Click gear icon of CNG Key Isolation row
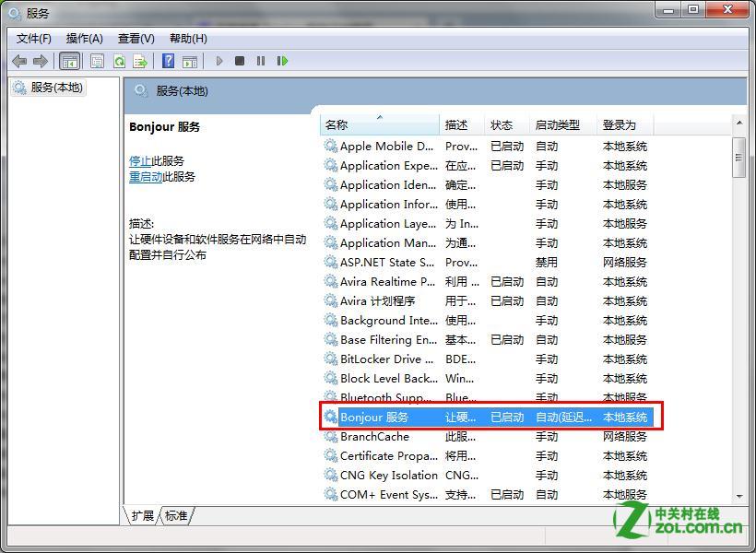This screenshot has width=756, height=553. (x=331, y=475)
